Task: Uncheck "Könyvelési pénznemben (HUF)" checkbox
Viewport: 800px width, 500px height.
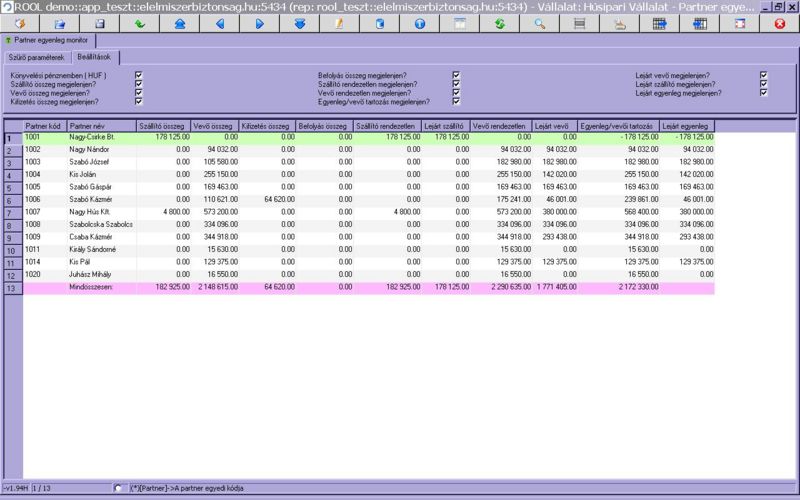Action: [139, 75]
